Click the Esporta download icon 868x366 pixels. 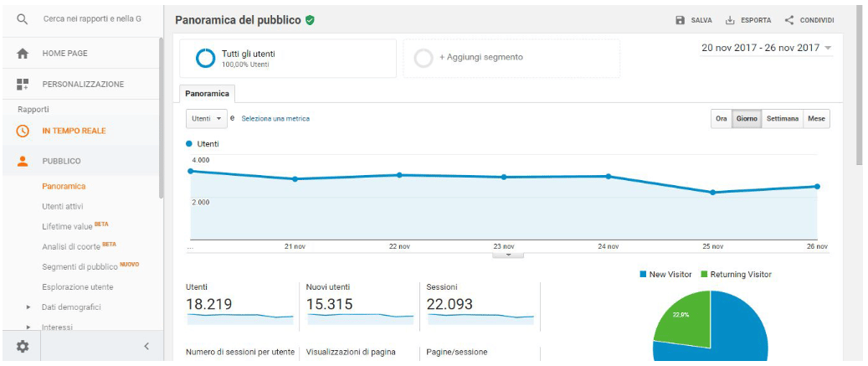point(730,20)
